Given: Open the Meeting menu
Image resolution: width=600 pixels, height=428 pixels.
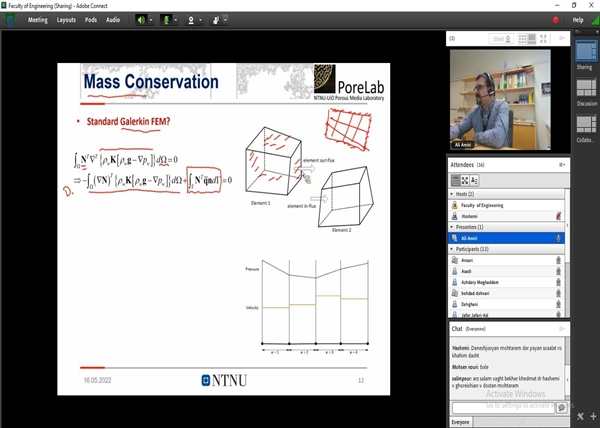Looking at the screenshot, I should [37, 19].
